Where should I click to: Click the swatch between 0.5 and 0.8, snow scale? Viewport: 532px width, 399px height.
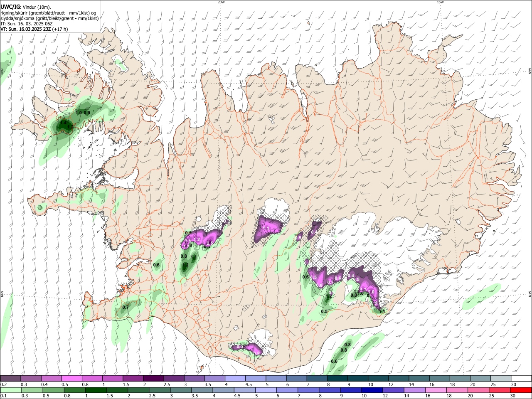pos(72,379)
